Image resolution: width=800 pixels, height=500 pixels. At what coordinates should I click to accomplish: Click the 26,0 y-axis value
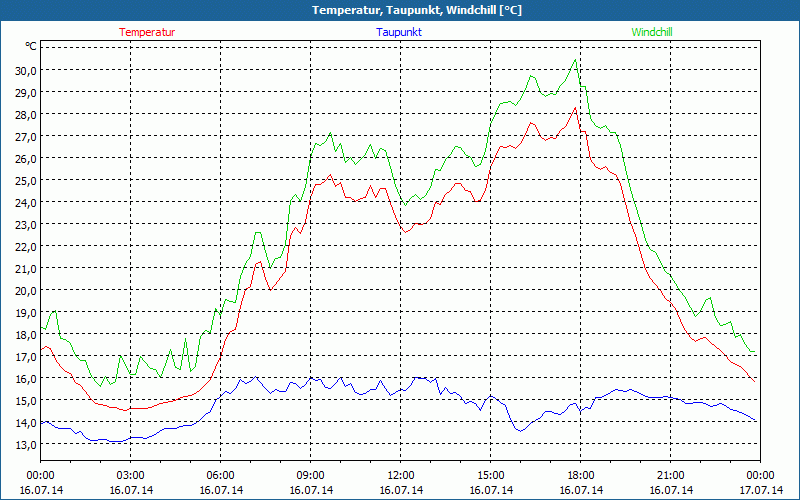coord(26,158)
